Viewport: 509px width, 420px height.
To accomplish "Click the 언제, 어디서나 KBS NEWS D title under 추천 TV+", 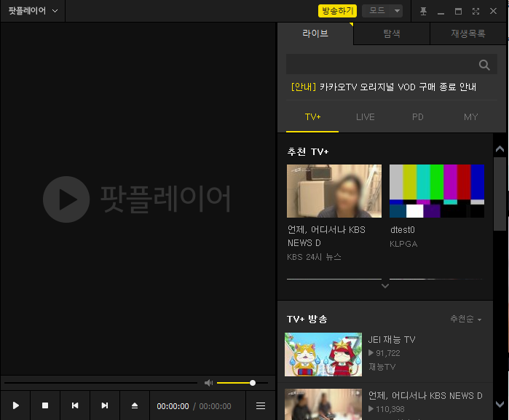I will 326,237.
